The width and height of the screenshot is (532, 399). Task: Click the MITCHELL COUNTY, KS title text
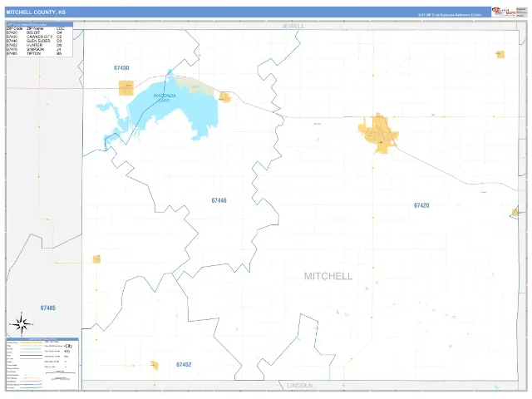click(36, 12)
